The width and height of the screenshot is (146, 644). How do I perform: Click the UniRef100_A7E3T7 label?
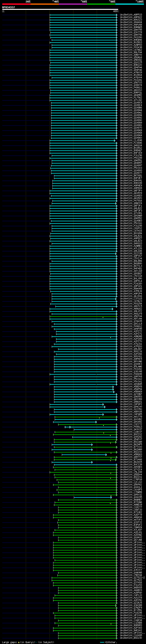click(x=131, y=570)
